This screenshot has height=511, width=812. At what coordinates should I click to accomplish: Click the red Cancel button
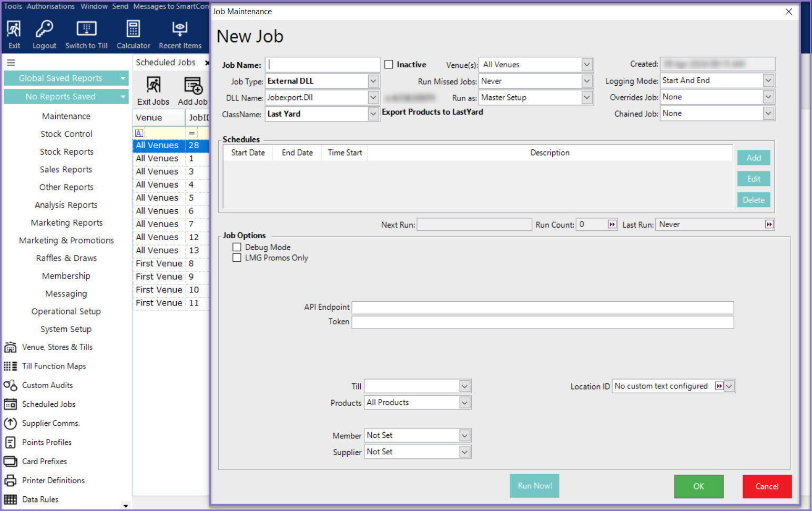[767, 486]
